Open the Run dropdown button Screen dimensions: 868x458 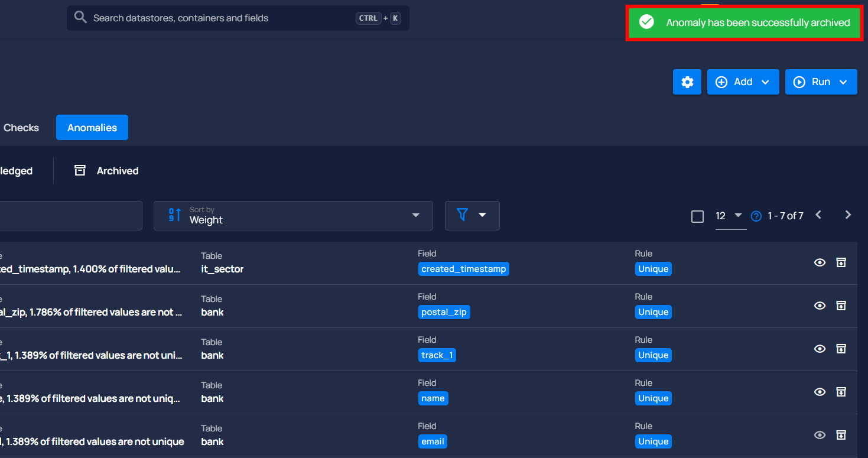(821, 82)
